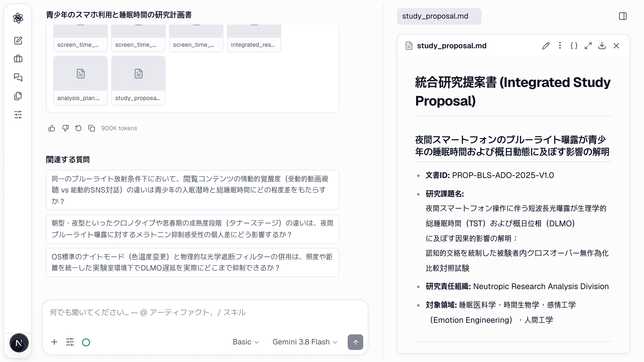Toggle the right side panel layout

[623, 16]
